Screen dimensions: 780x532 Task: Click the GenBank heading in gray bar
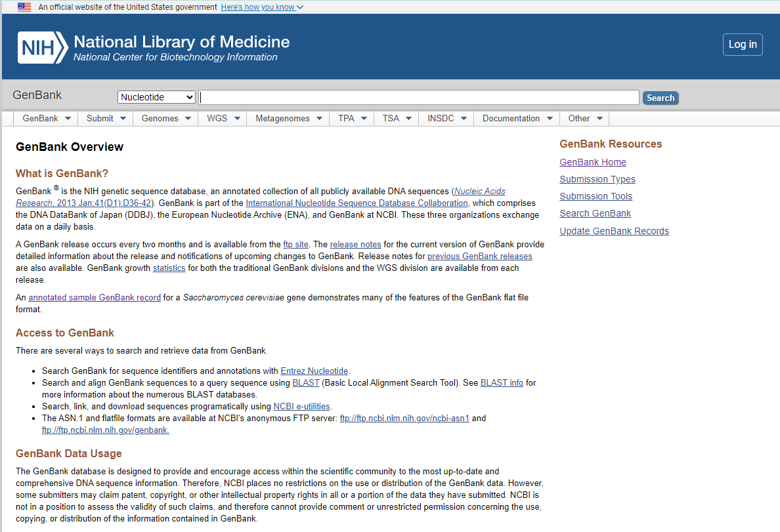37,95
